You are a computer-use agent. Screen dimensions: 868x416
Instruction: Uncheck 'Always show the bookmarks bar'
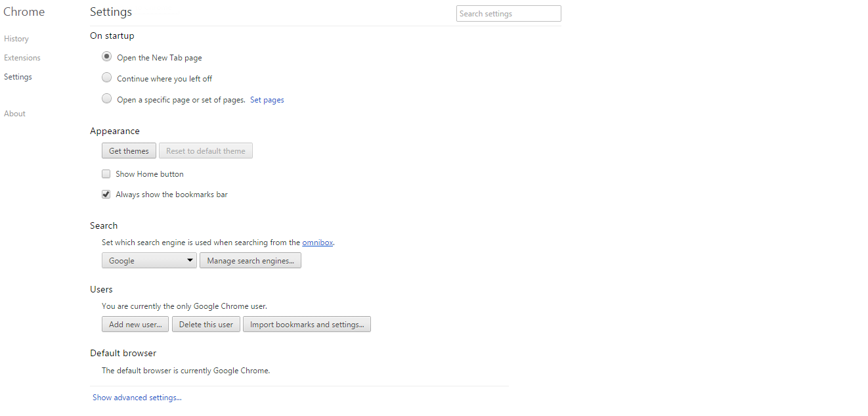tap(106, 195)
